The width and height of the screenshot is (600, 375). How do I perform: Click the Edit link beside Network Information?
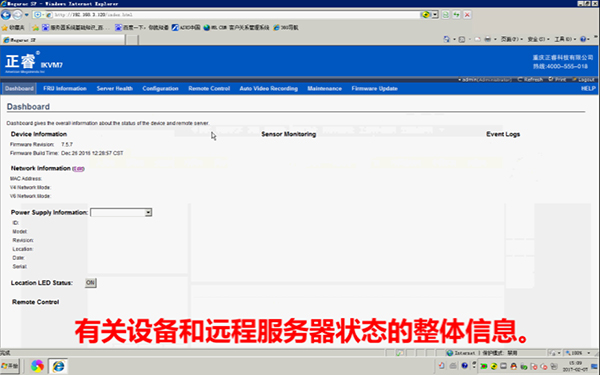click(x=78, y=169)
